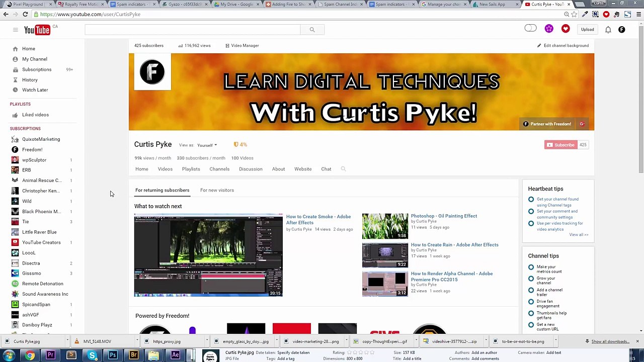
Task: Open dropdown arrow for MVI_5148.MOV download
Action: pos(137,342)
